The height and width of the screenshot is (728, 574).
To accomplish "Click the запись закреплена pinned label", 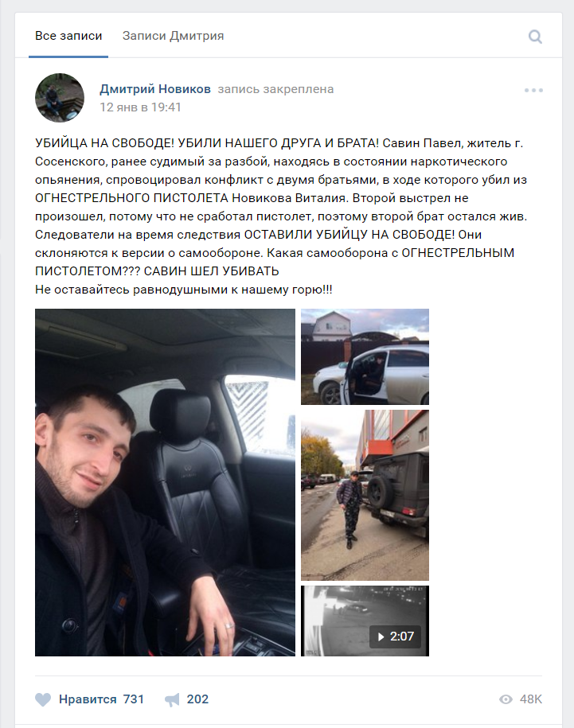I will pos(275,88).
